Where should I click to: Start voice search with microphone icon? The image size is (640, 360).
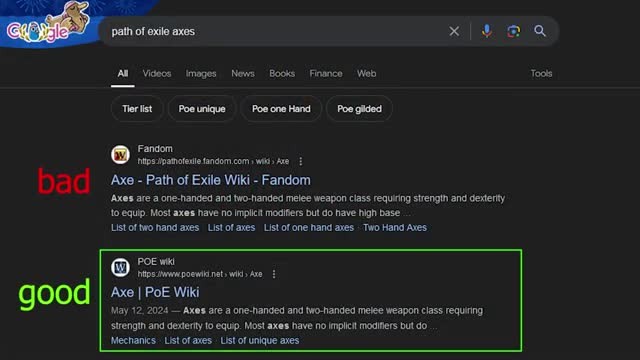(x=487, y=31)
